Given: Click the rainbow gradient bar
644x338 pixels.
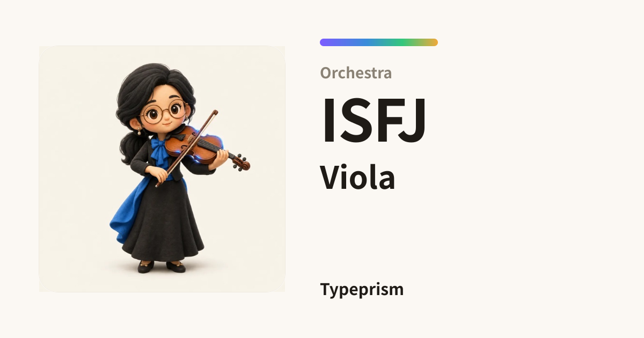Looking at the screenshot, I should point(379,42).
